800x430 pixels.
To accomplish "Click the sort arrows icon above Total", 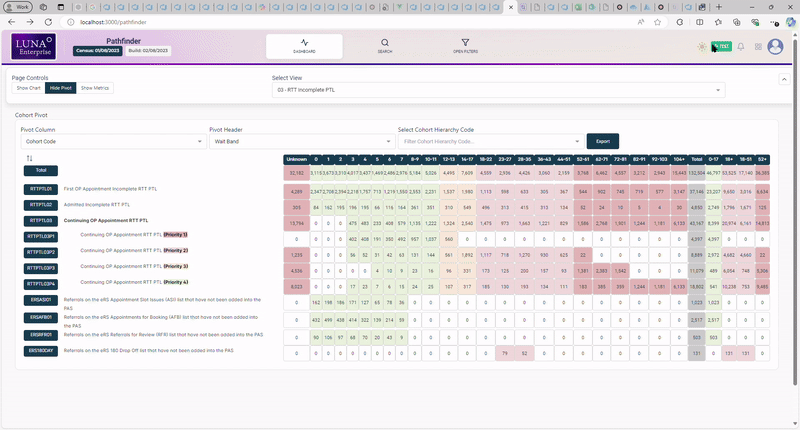I will [x=29, y=158].
